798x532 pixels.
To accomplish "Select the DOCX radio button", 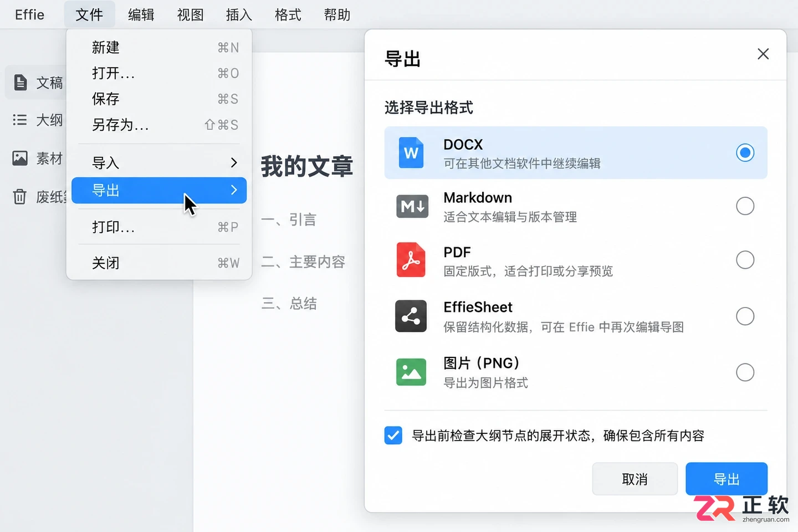I will click(x=745, y=152).
